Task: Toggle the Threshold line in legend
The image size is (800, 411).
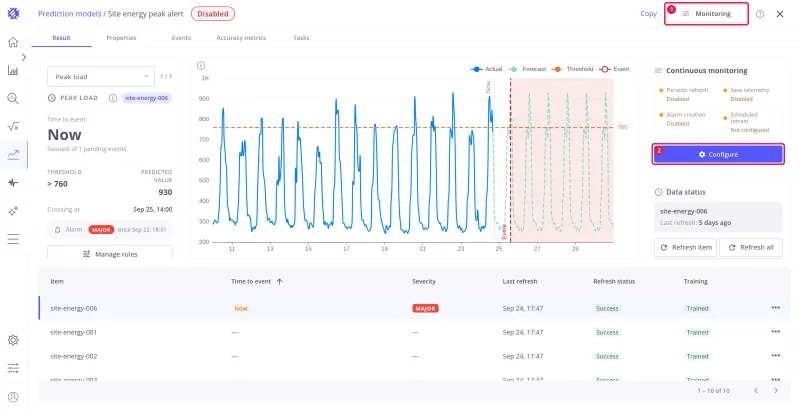Action: 573,69
